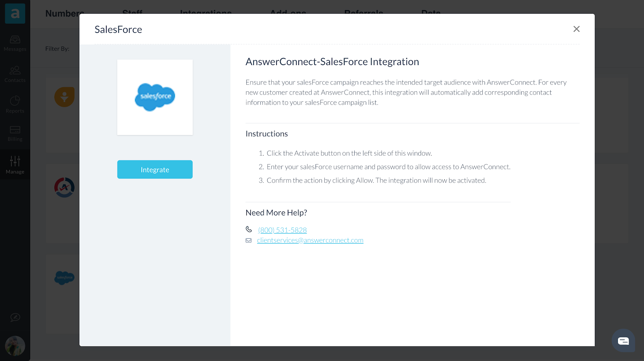Click the Integrate button
The height and width of the screenshot is (361, 644).
click(x=155, y=169)
